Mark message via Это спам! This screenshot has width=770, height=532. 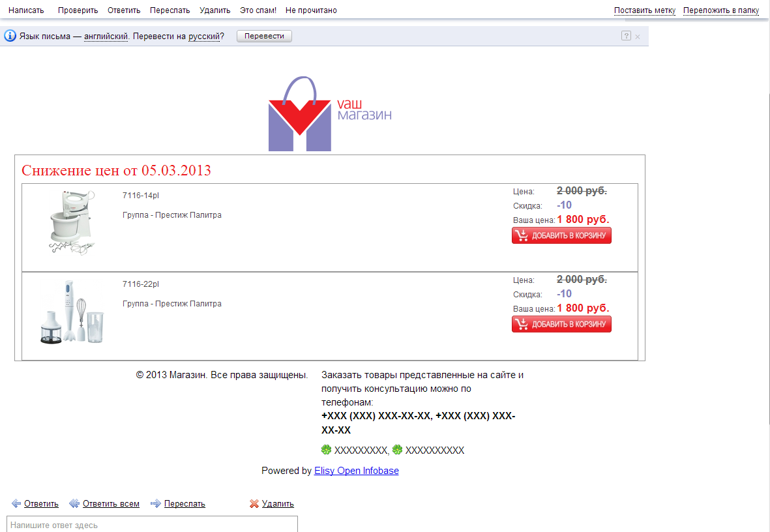coord(258,10)
